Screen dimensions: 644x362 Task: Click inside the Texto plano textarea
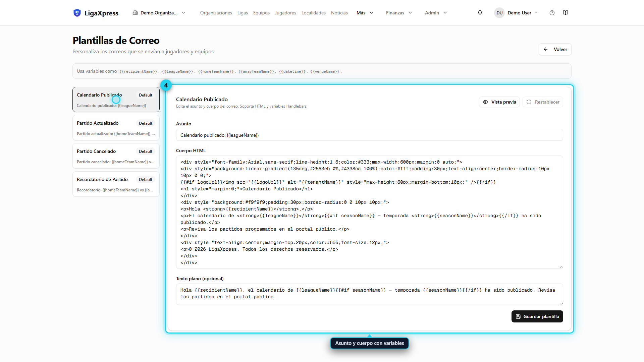pyautogui.click(x=369, y=294)
